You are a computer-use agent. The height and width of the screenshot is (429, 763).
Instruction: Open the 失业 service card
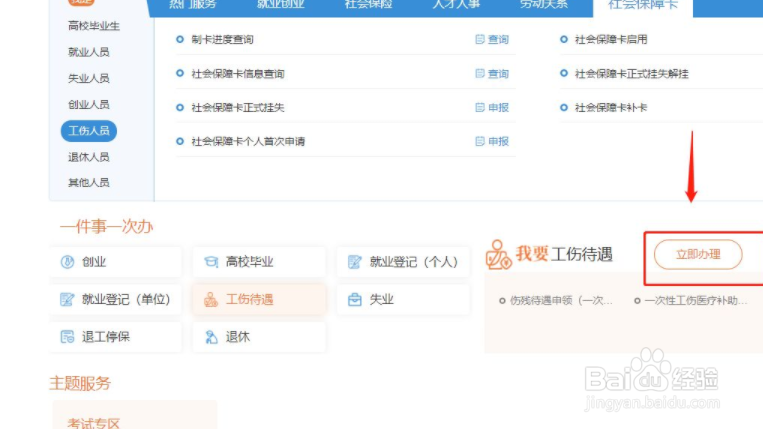click(403, 299)
